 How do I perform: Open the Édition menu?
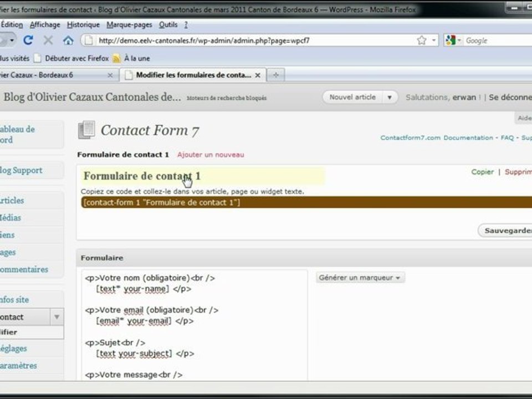[12, 24]
